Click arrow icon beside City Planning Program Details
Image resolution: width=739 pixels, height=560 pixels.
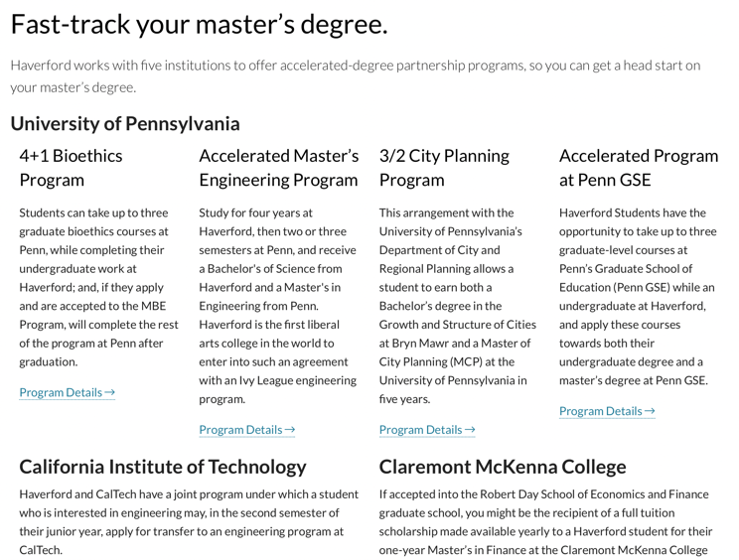tap(470, 429)
